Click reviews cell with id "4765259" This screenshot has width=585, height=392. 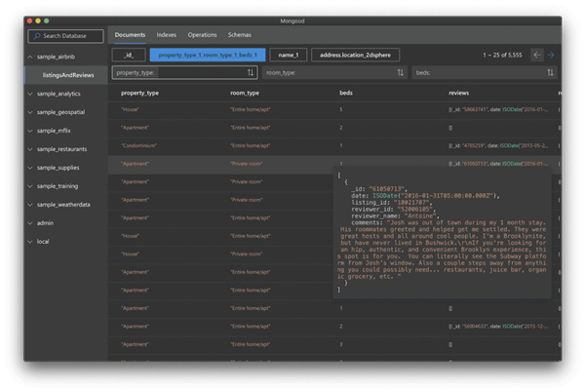coord(498,146)
